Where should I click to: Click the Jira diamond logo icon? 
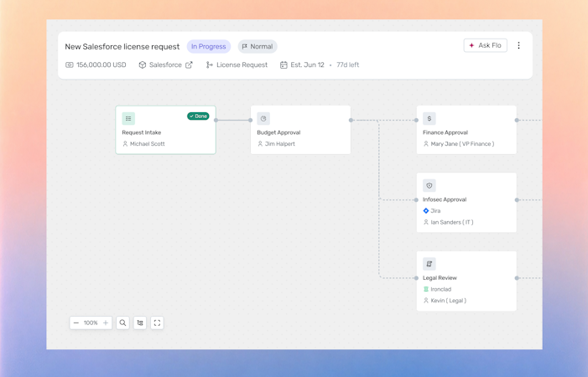[x=425, y=211]
